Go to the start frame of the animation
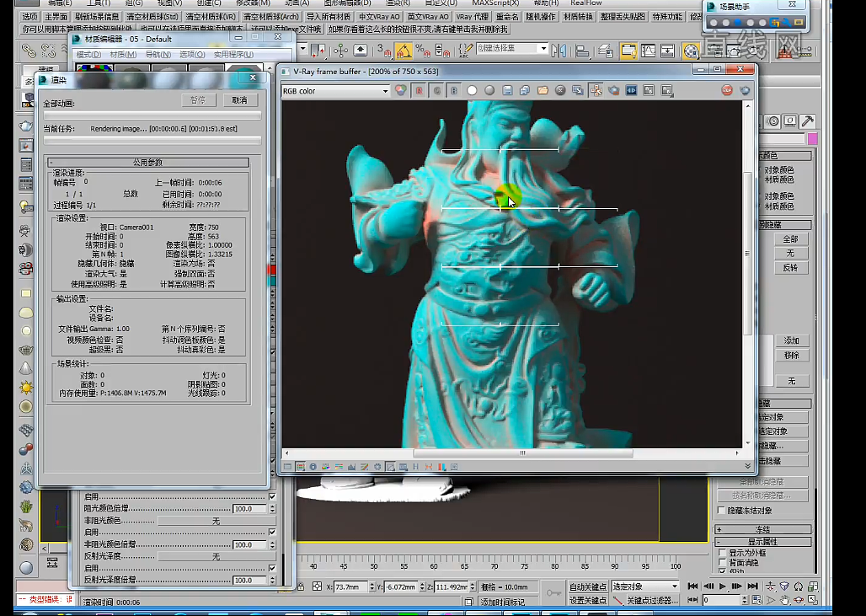 (692, 587)
